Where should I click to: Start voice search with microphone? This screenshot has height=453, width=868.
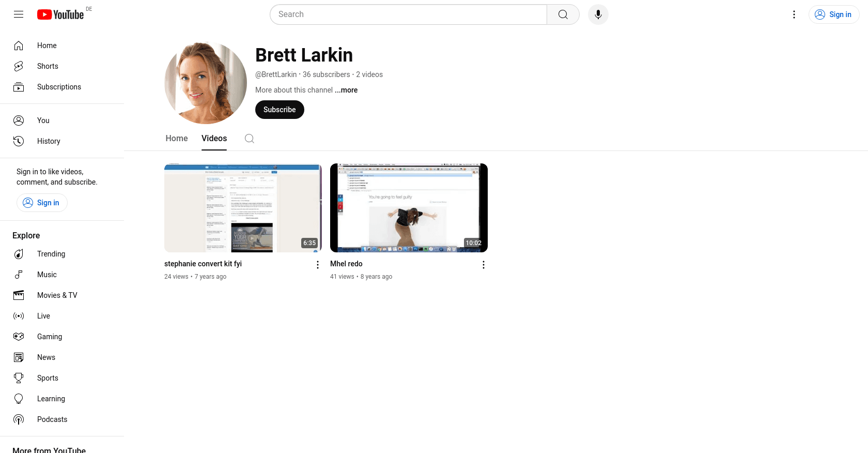[598, 14]
